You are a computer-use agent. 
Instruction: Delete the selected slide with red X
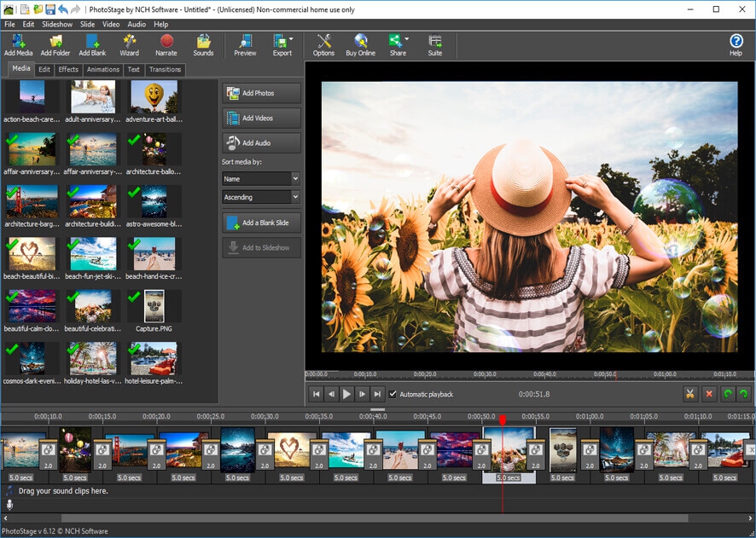click(x=709, y=394)
